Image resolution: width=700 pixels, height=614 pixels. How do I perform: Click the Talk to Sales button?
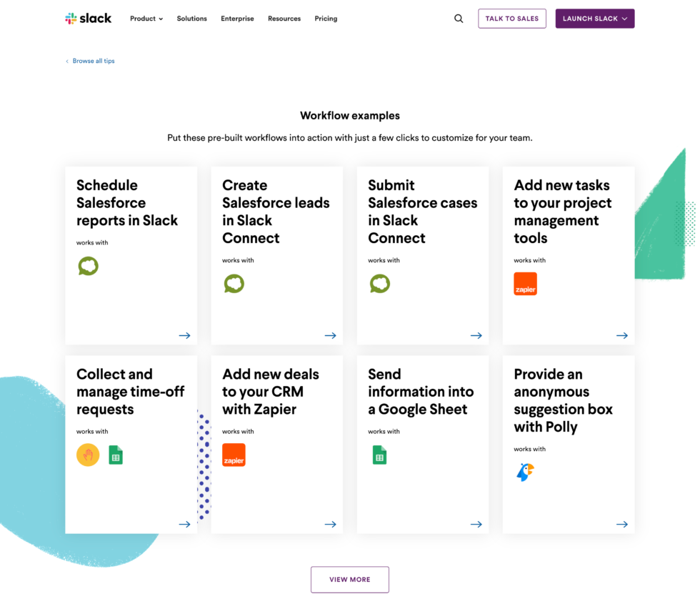512,18
